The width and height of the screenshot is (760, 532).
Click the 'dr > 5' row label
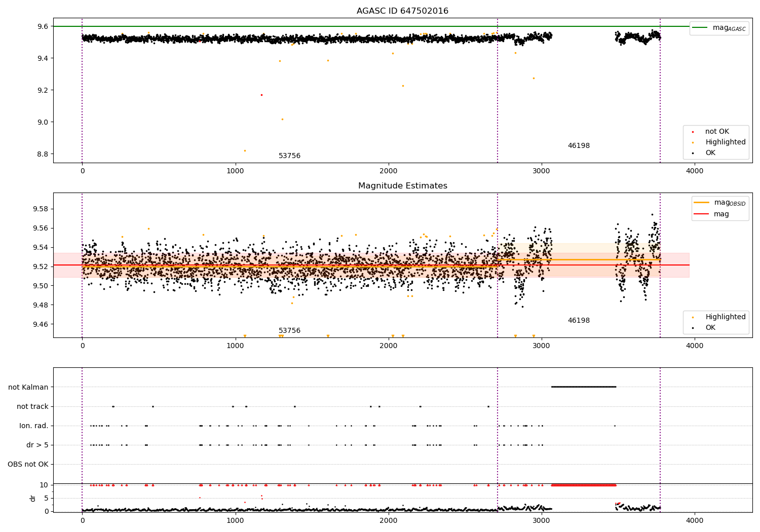coord(37,445)
